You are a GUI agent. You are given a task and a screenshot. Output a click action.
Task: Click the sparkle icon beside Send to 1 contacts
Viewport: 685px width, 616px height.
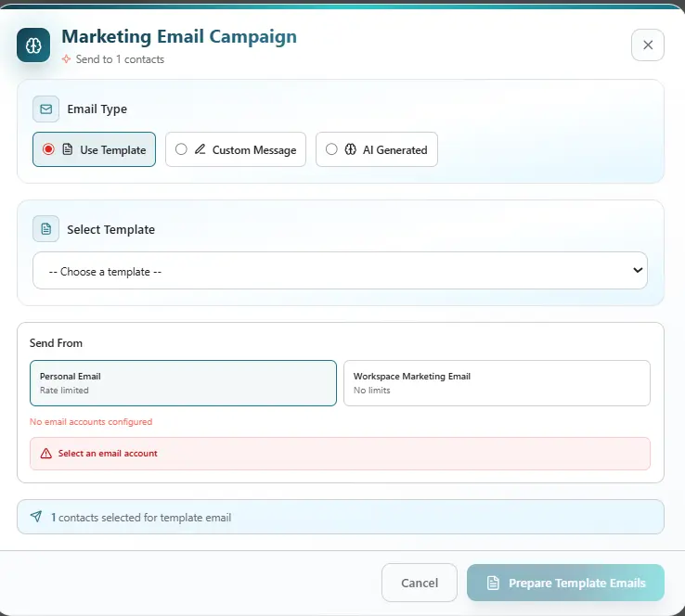67,59
